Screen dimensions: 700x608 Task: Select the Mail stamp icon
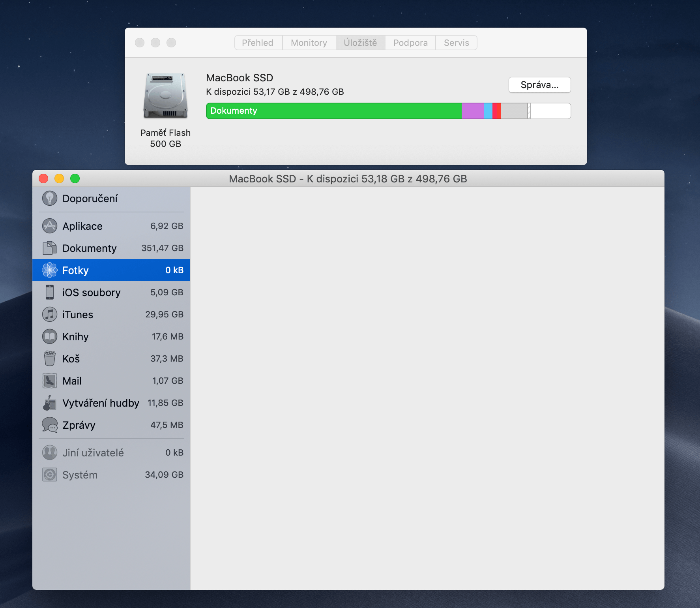[x=50, y=381]
